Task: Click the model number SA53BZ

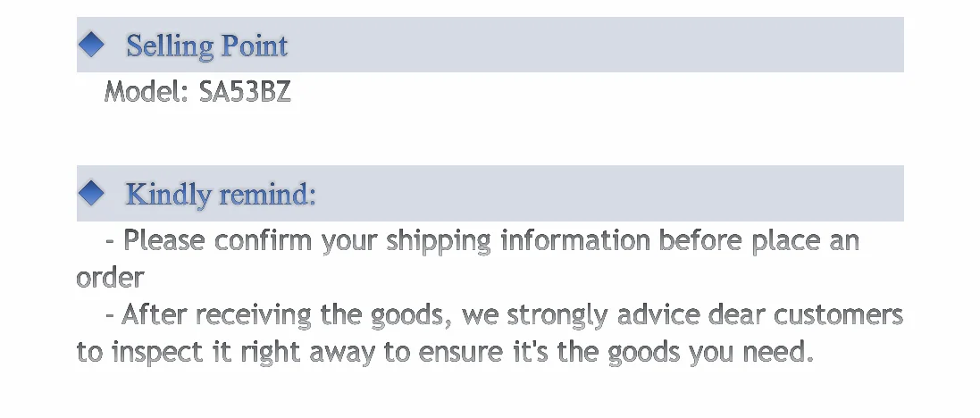Action: [x=245, y=92]
